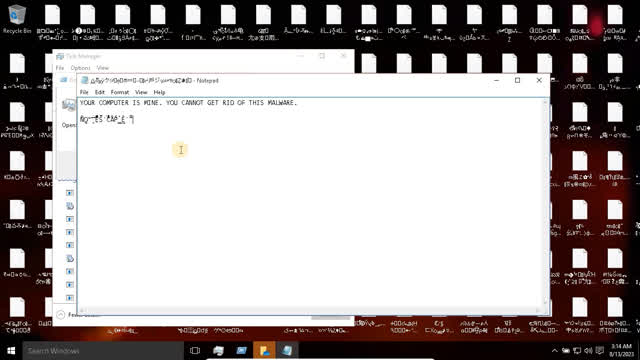This screenshot has width=640, height=360.
Task: Maximize the Task Manager window
Action: point(322,56)
